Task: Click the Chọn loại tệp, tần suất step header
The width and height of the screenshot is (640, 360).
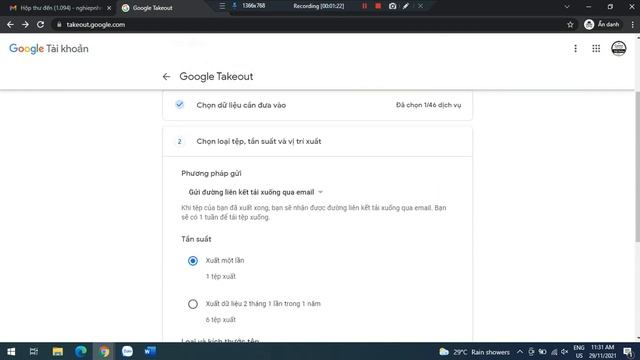Action: tap(318, 142)
